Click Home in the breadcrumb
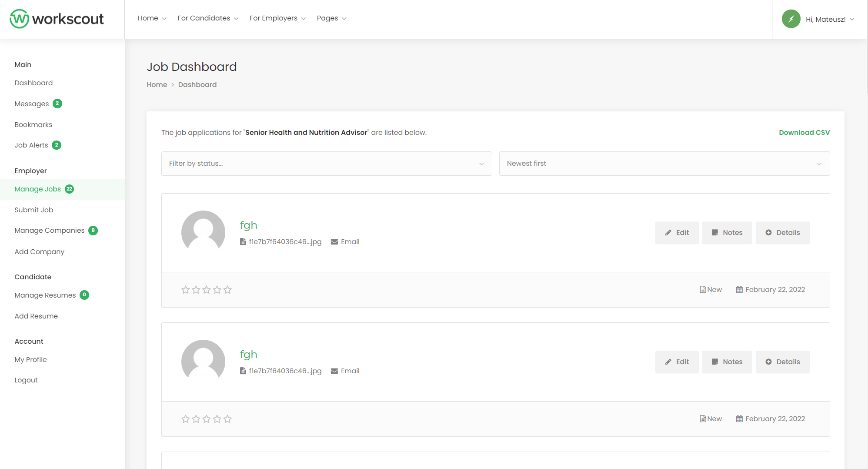This screenshot has width=868, height=469. tap(157, 85)
